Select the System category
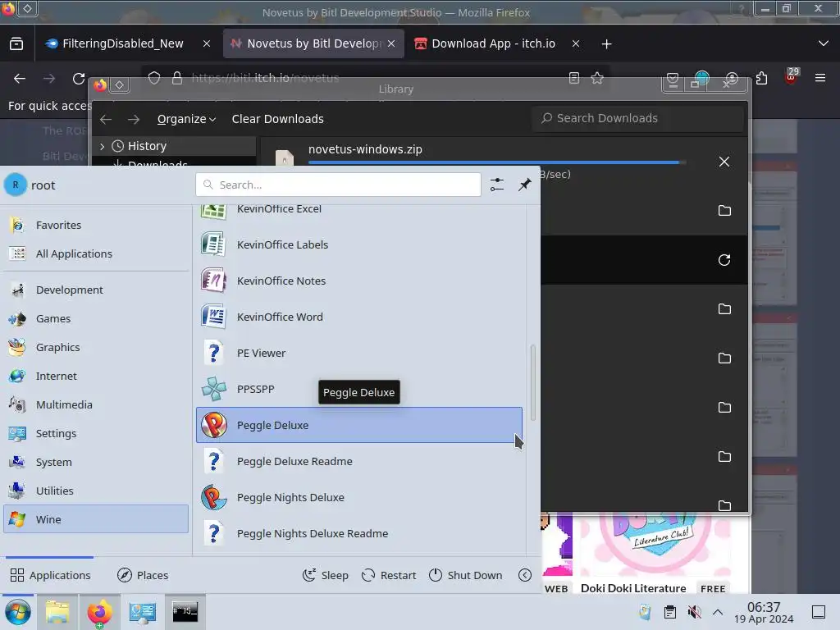 point(96,462)
